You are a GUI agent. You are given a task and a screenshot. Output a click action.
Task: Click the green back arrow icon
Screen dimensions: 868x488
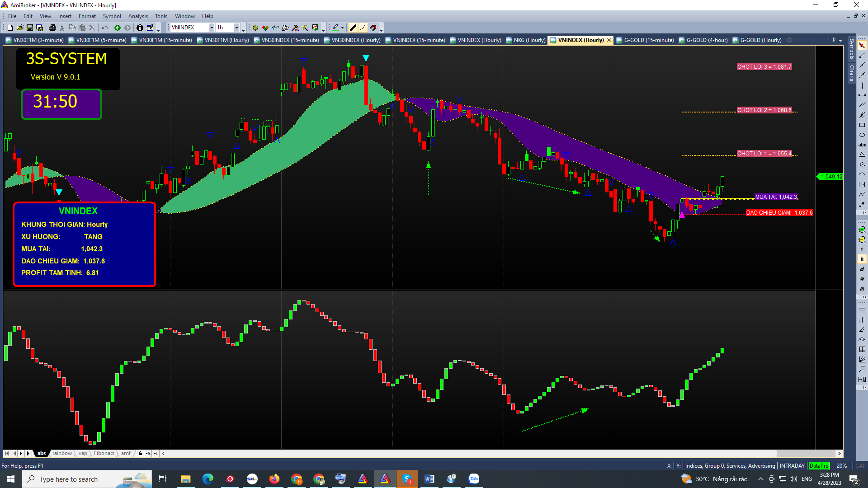coord(118,28)
